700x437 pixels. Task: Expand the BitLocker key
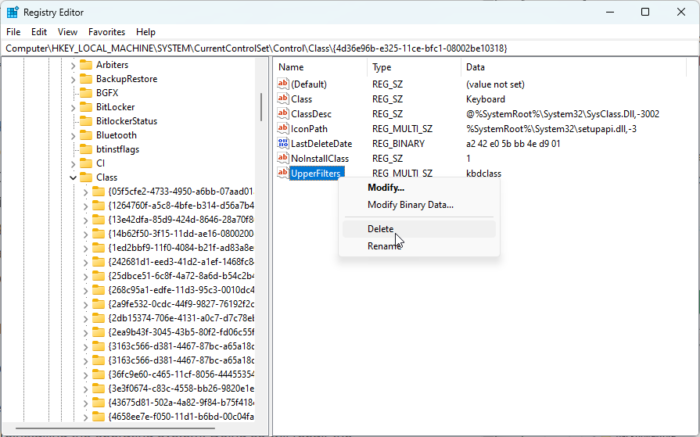point(73,108)
